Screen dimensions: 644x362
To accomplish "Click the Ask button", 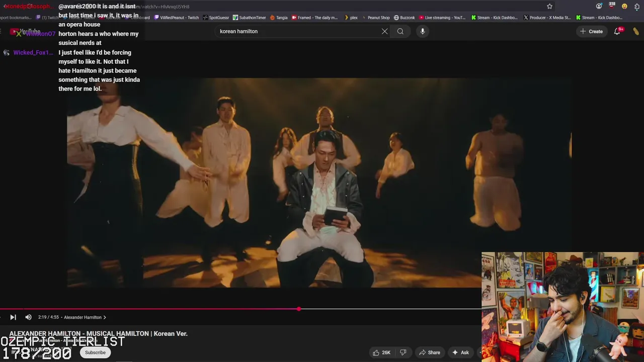I will tap(460, 352).
